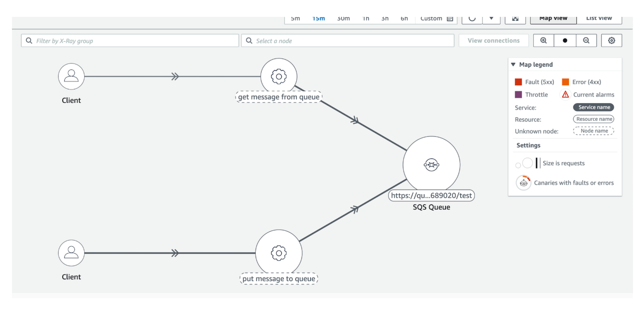Open the refresh interval dropdown arrow

coord(491,19)
